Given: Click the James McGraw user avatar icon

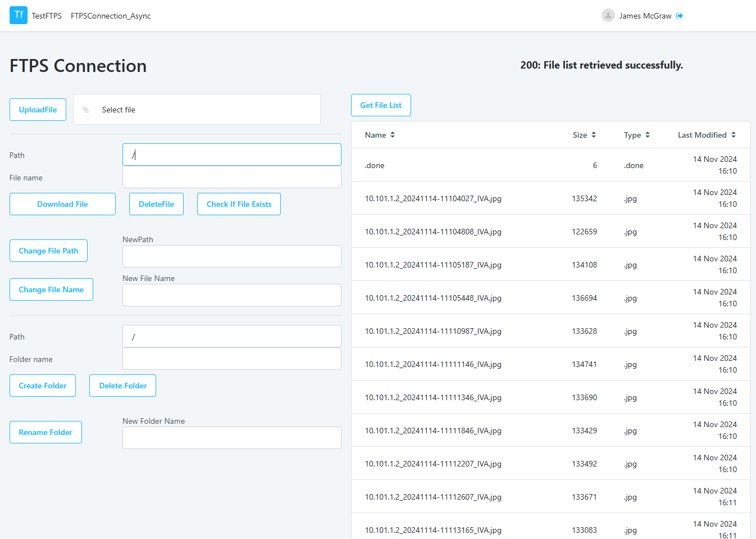Looking at the screenshot, I should point(608,16).
